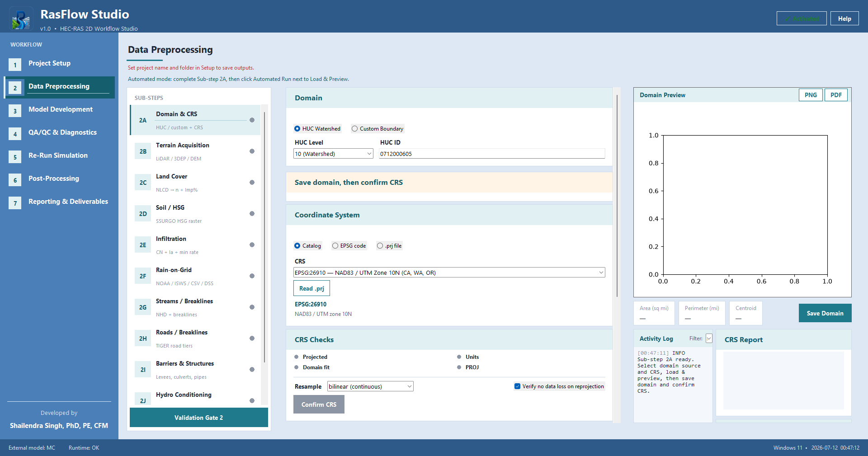
Task: Open Terrain Acquisition sub-step
Action: pyautogui.click(x=195, y=151)
